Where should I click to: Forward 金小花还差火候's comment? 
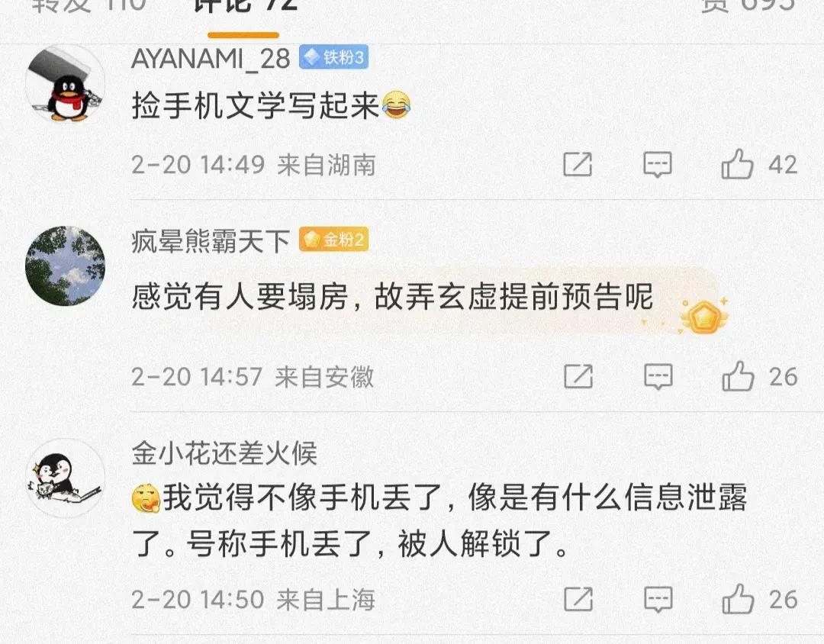578,599
